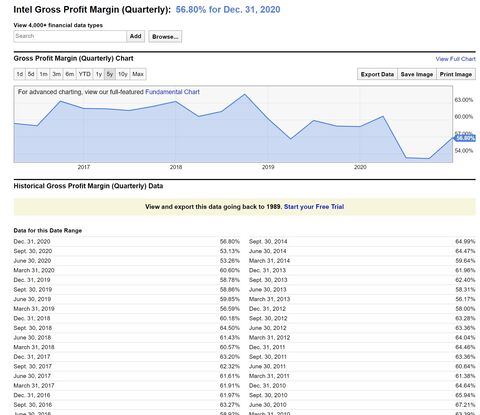This screenshot has height=415, width=480.
Task: Click the Sept. 30, 2011 date cell
Action: 268,357
